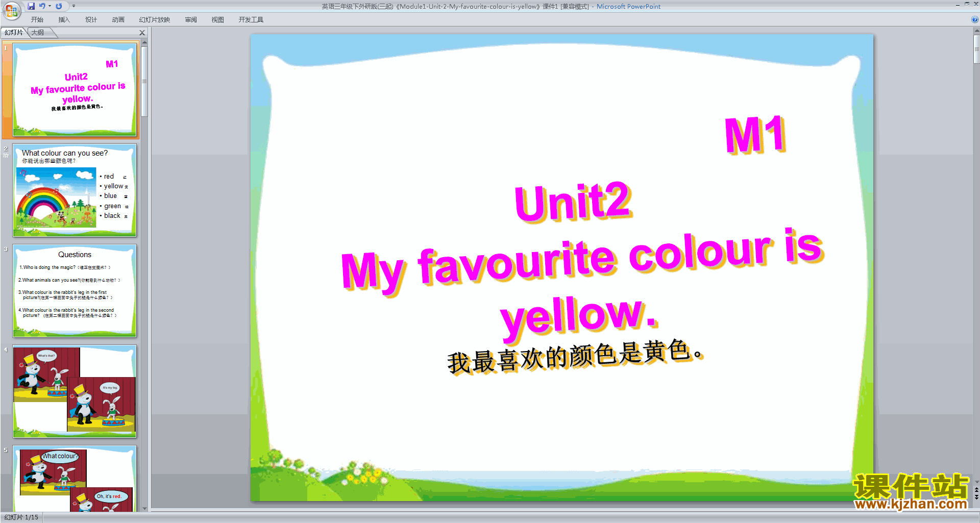Image resolution: width=980 pixels, height=523 pixels.
Task: Switch to the 幻灯片 pane tab
Action: tap(14, 33)
